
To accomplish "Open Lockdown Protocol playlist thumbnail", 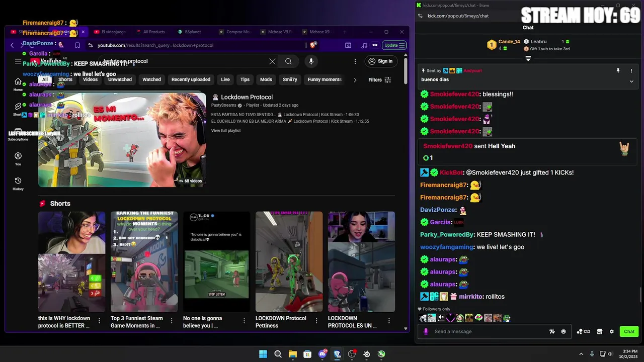I will point(122,140).
